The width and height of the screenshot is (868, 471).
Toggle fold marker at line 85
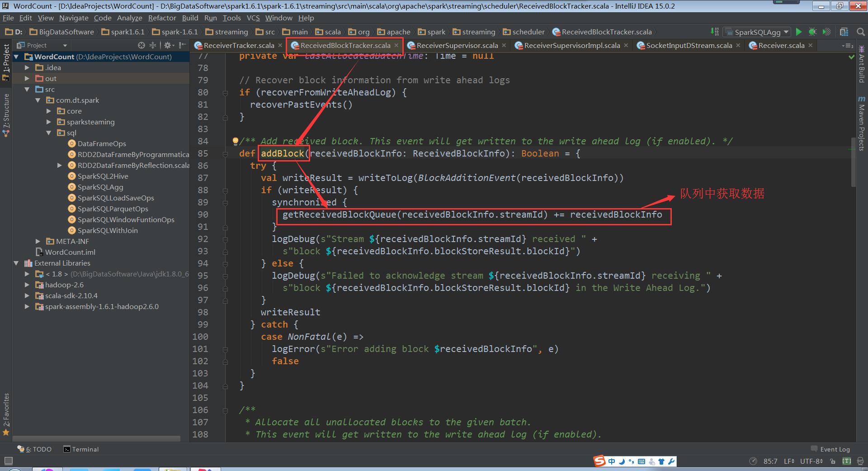point(225,154)
